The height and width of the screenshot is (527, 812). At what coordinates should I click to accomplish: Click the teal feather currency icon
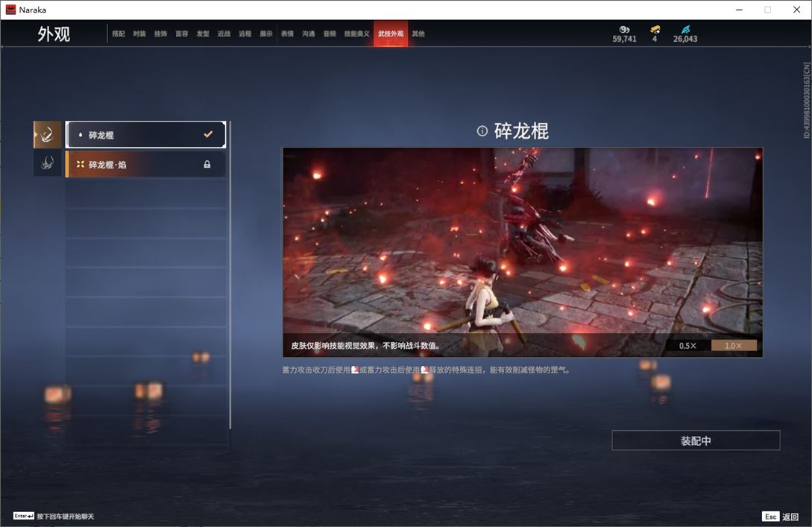(x=686, y=30)
